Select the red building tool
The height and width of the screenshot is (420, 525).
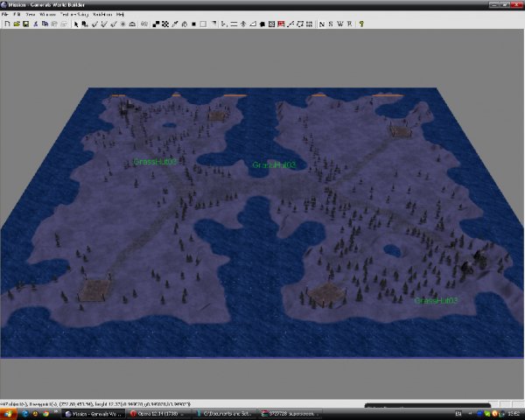click(x=281, y=24)
